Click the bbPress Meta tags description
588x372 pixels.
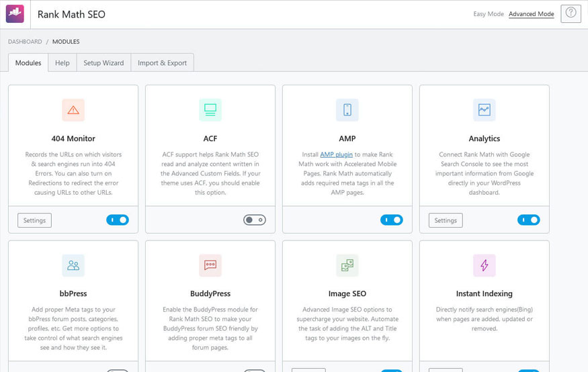click(x=73, y=328)
